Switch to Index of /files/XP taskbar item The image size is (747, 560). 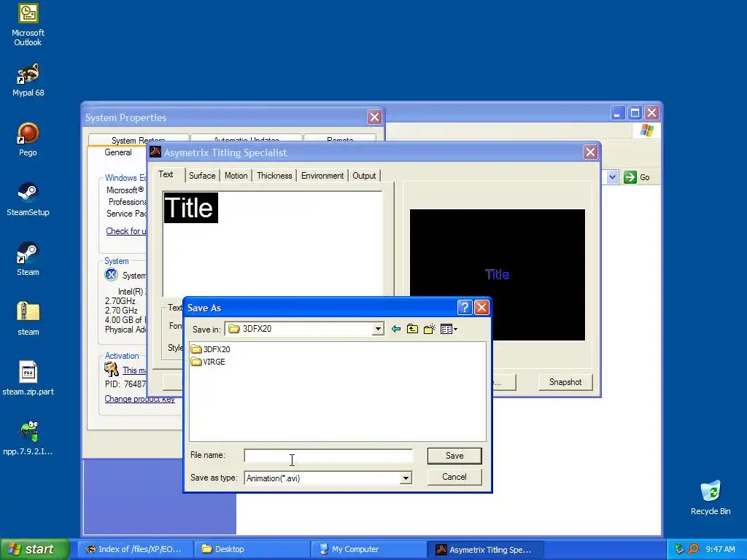135,550
